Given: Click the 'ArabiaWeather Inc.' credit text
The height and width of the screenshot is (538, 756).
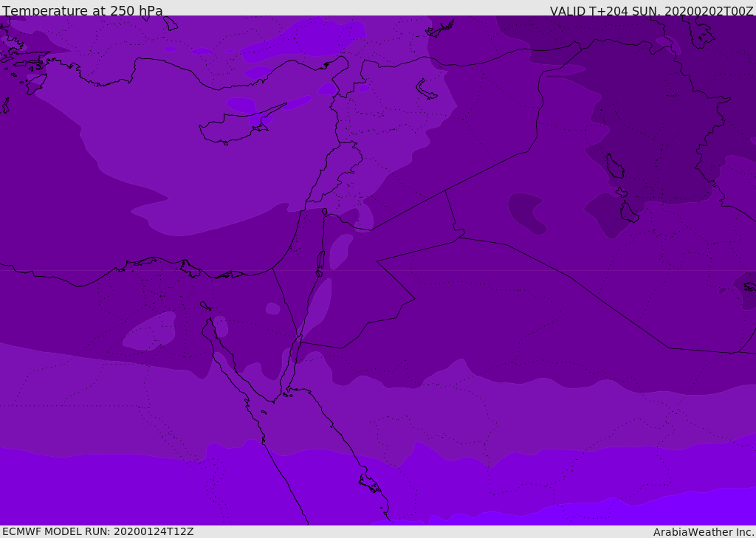Looking at the screenshot, I should click(704, 532).
